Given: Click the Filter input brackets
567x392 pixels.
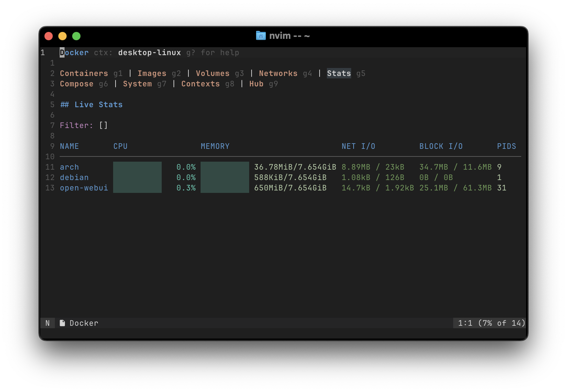Looking at the screenshot, I should (103, 125).
